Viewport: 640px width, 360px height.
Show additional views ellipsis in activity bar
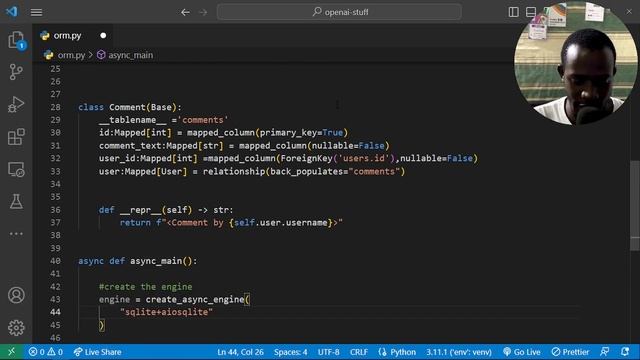click(16, 234)
